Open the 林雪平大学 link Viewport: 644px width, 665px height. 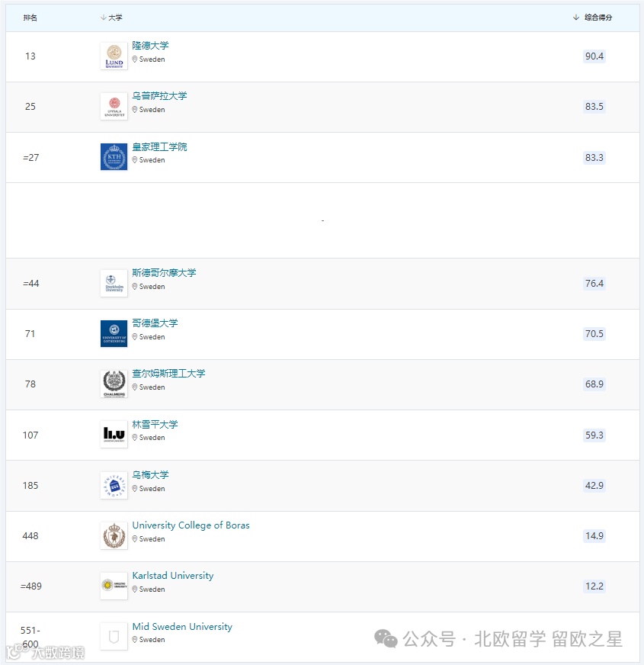pyautogui.click(x=155, y=424)
